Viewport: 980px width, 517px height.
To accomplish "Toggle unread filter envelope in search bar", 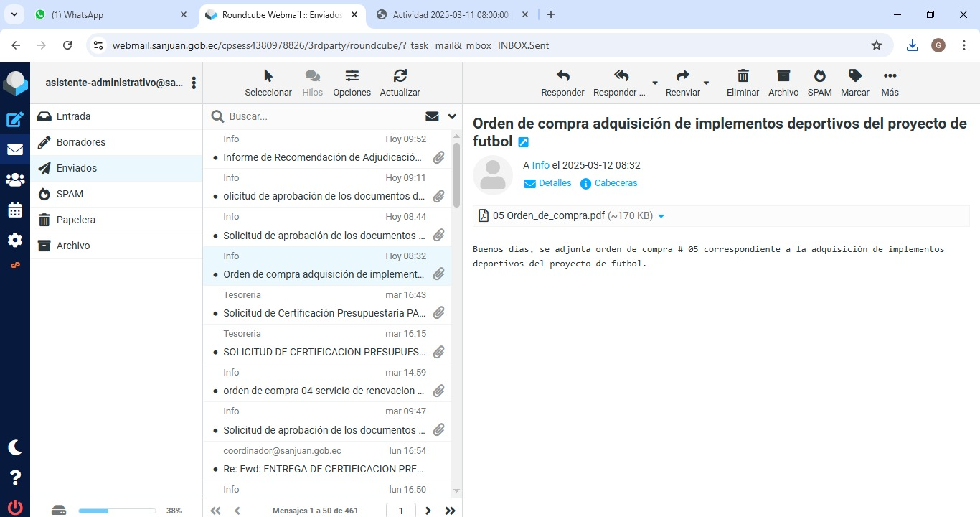I will (x=432, y=116).
